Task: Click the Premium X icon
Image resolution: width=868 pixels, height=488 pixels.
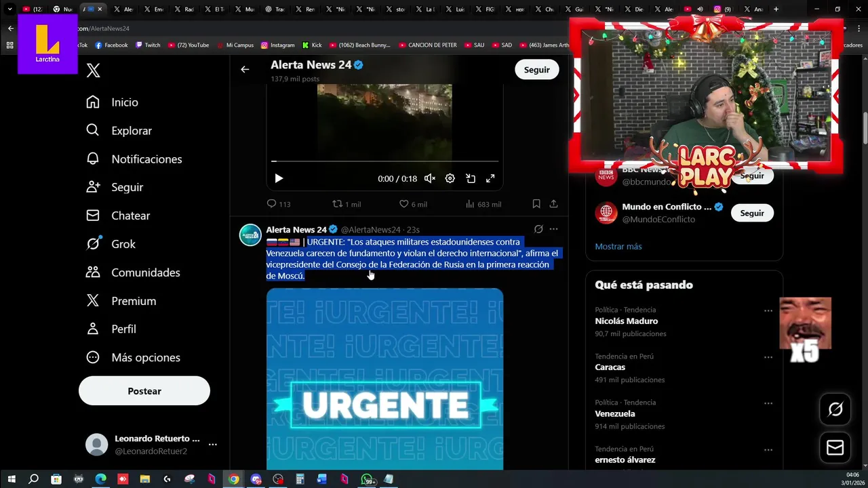Action: coord(93,301)
